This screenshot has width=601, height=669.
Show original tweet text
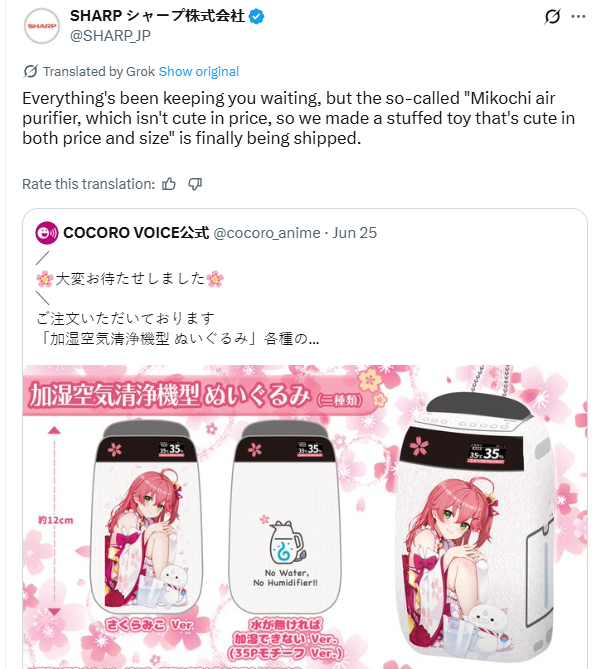199,71
